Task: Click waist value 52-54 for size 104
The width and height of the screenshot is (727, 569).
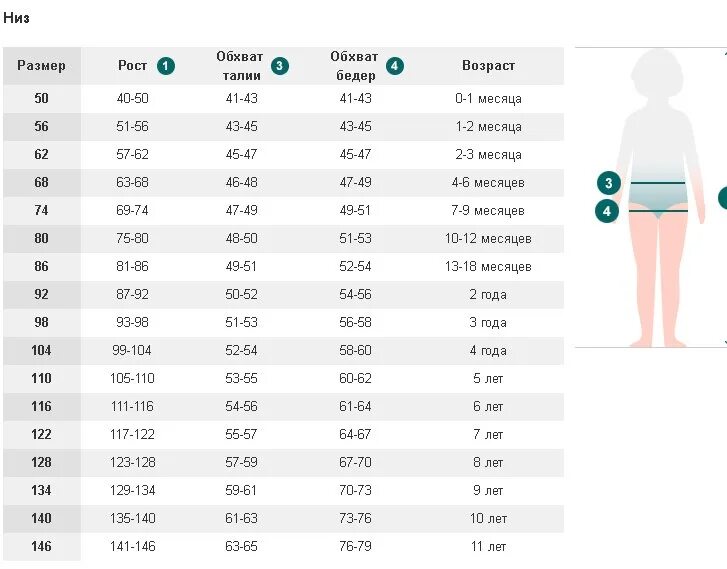Action: (241, 350)
